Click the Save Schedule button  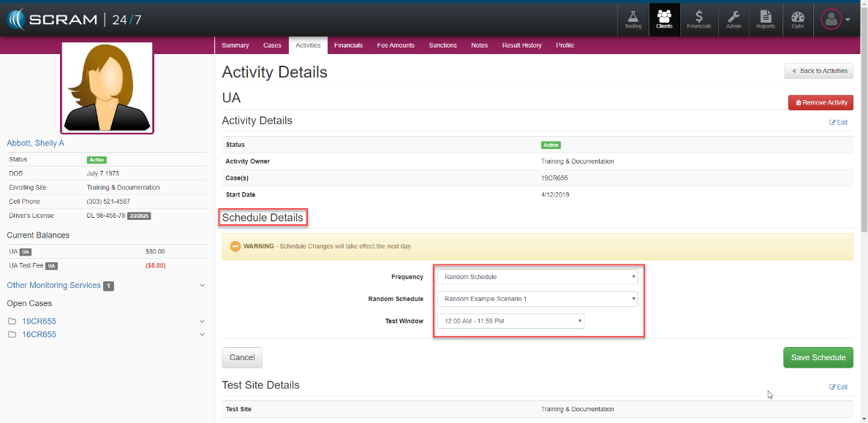click(x=818, y=357)
